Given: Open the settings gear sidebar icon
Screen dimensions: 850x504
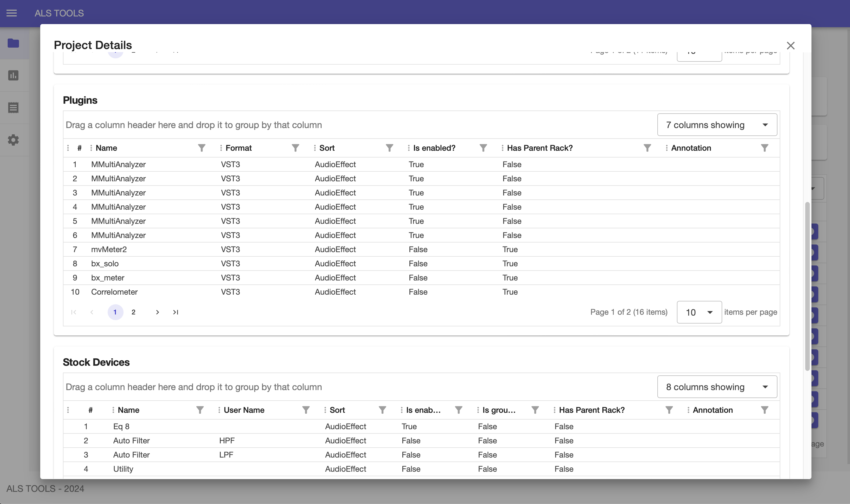Looking at the screenshot, I should tap(13, 140).
